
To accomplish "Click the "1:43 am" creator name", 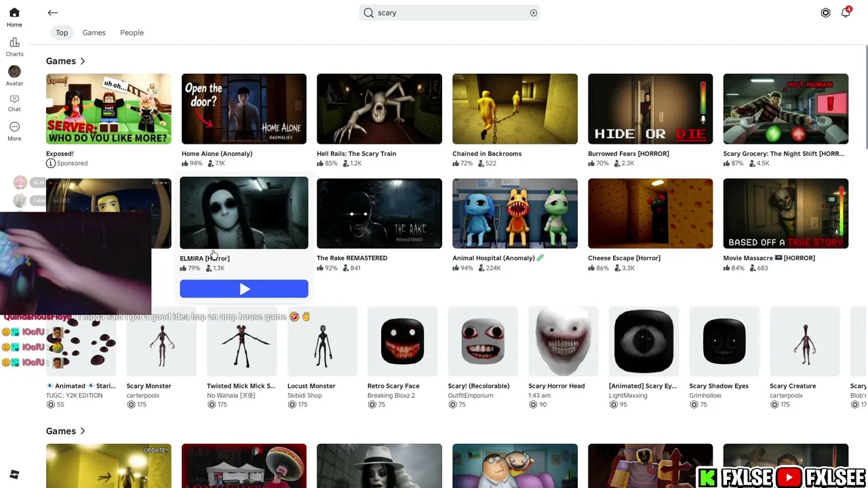I will click(x=539, y=396).
